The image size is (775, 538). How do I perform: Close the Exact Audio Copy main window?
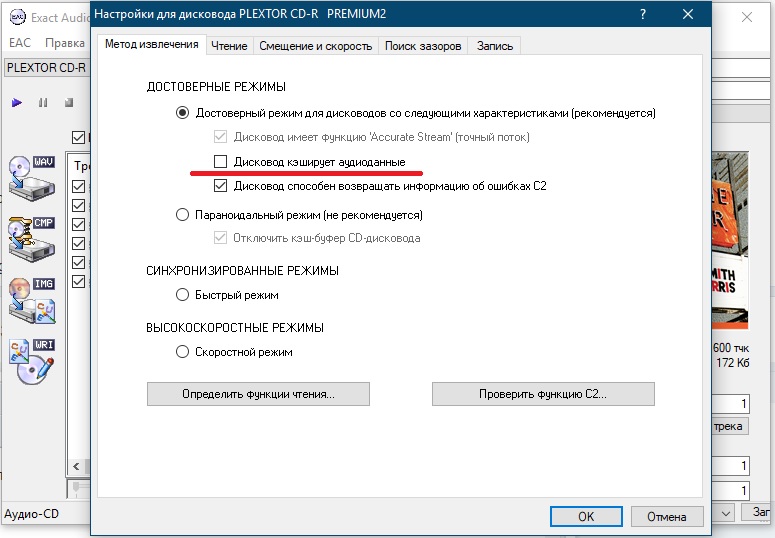coord(747,17)
